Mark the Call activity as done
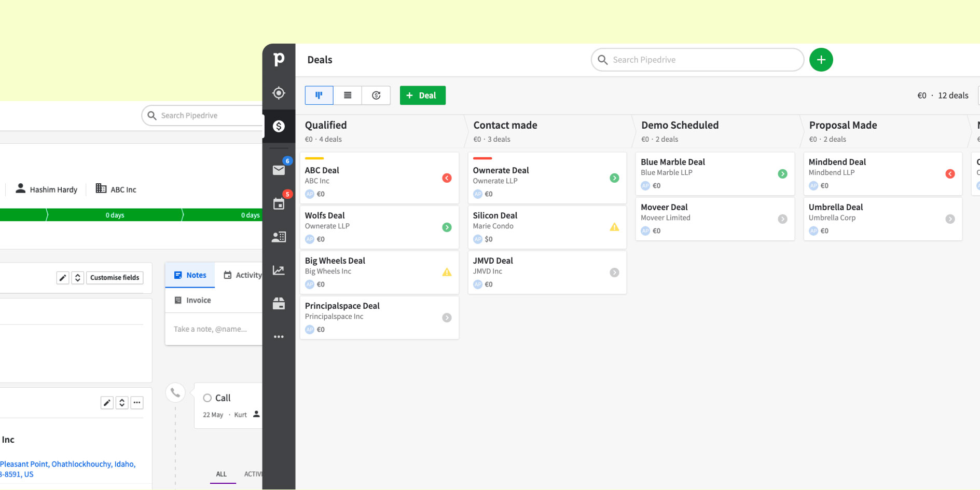The height and width of the screenshot is (490, 980). pyautogui.click(x=207, y=398)
